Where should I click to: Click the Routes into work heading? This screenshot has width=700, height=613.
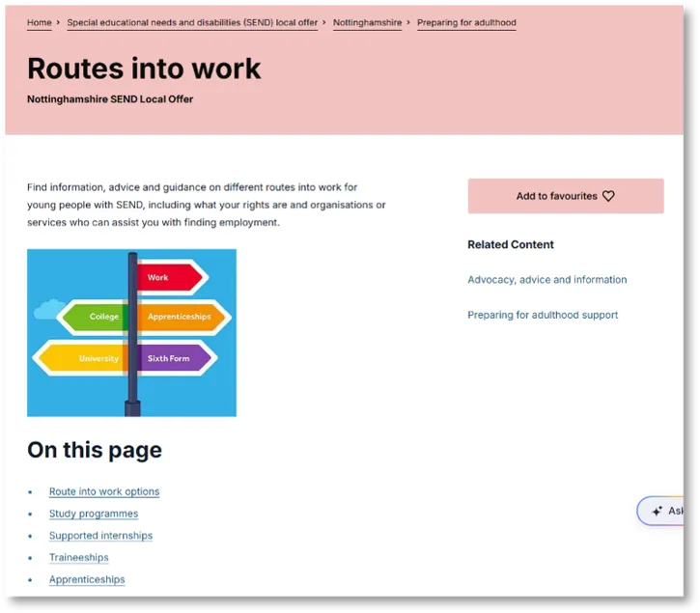(x=144, y=69)
